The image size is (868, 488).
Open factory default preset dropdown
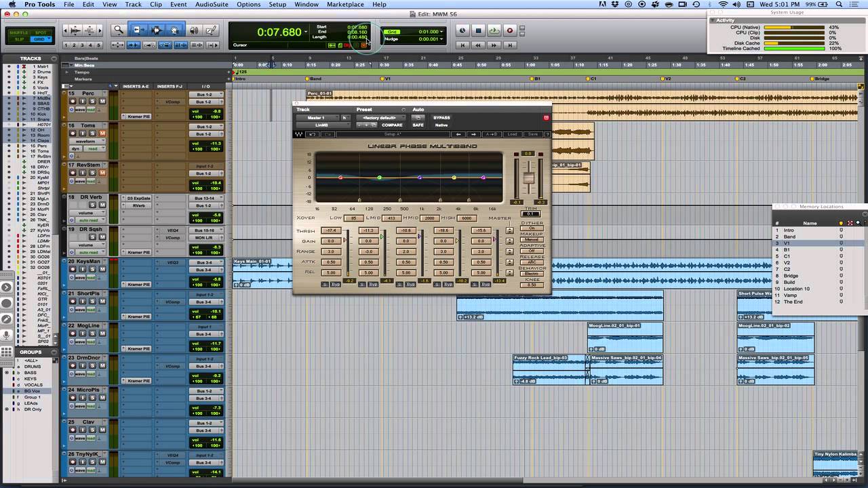(x=380, y=117)
